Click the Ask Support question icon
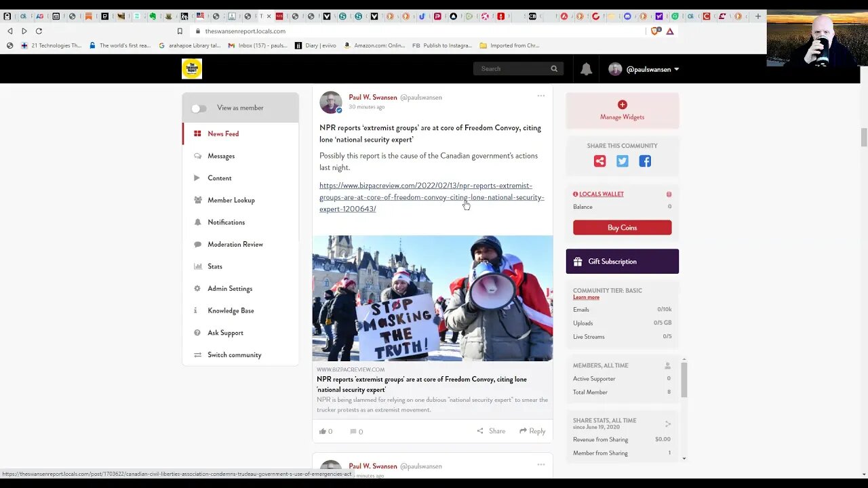 [197, 333]
